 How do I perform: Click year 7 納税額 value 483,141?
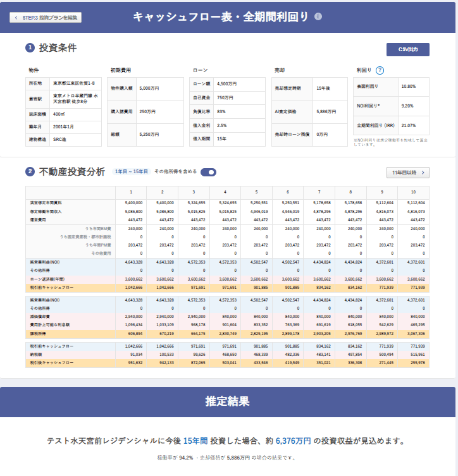click(x=323, y=355)
